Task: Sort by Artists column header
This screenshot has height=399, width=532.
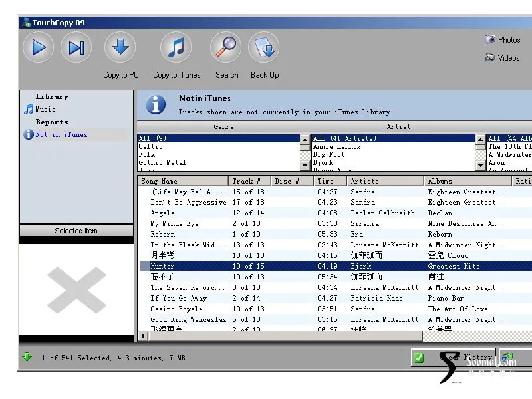Action: [386, 181]
